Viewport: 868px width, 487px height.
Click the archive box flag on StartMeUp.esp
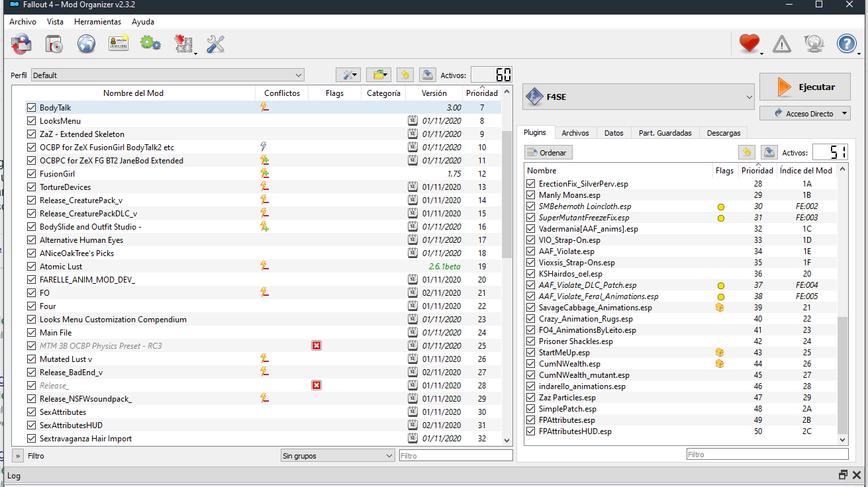click(x=720, y=353)
